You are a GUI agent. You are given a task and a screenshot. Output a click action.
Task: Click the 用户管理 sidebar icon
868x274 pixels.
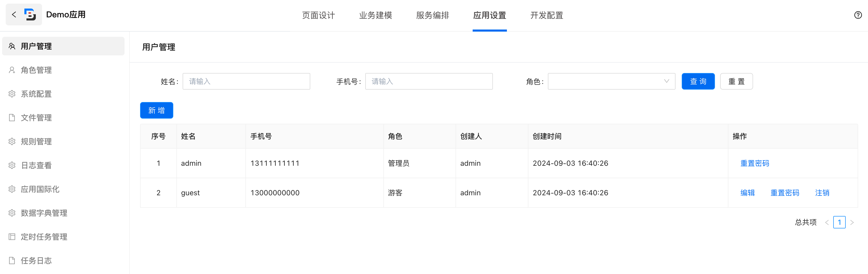12,46
